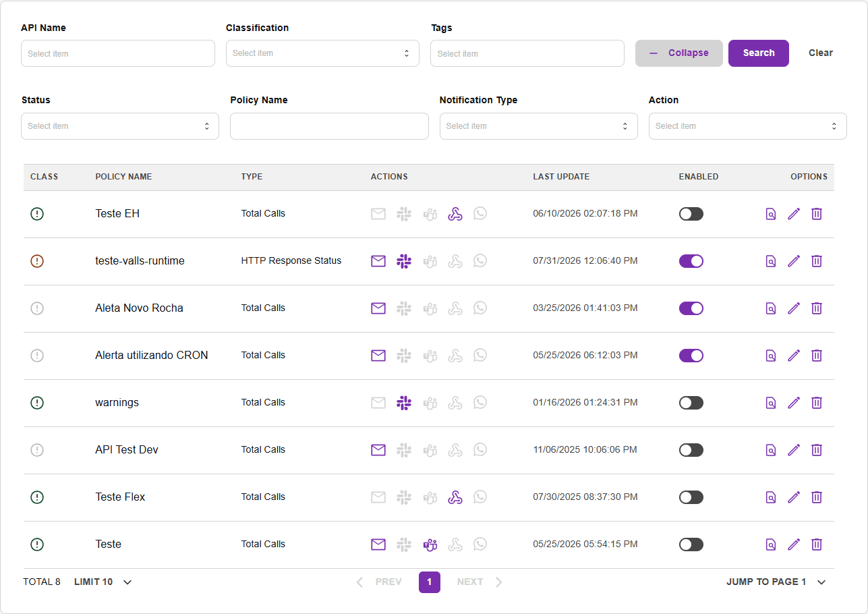Enable the API Test Dev toggle
The height and width of the screenshot is (614, 868).
(x=691, y=450)
